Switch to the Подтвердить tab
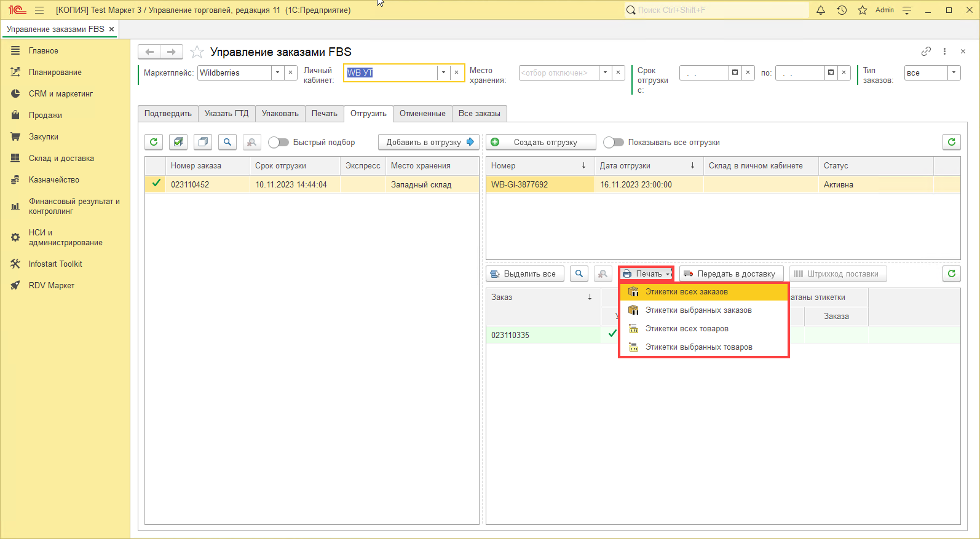Screen dimensions: 980x539 click(x=168, y=114)
